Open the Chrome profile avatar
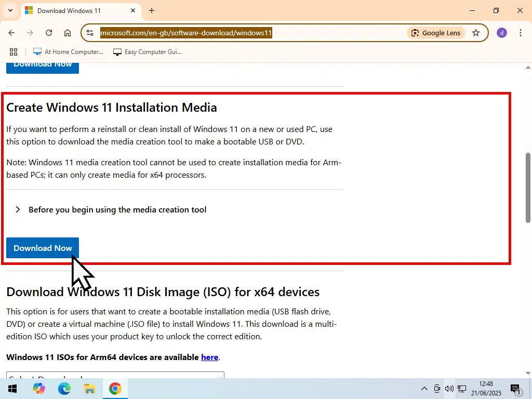 pos(501,33)
